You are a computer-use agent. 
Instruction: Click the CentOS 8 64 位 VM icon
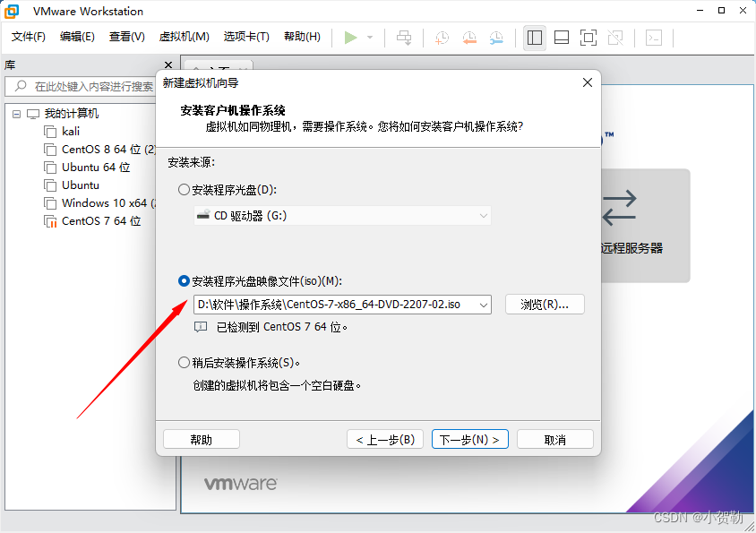click(50, 149)
